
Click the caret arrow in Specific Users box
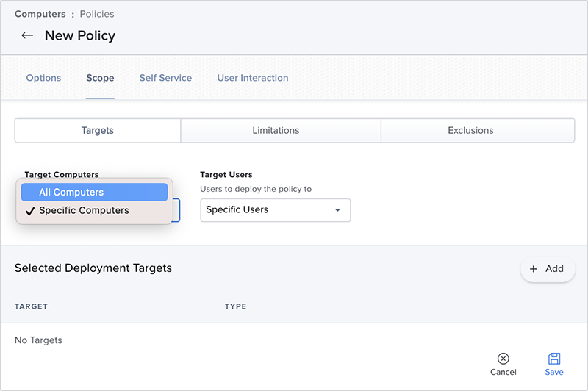pyautogui.click(x=337, y=210)
